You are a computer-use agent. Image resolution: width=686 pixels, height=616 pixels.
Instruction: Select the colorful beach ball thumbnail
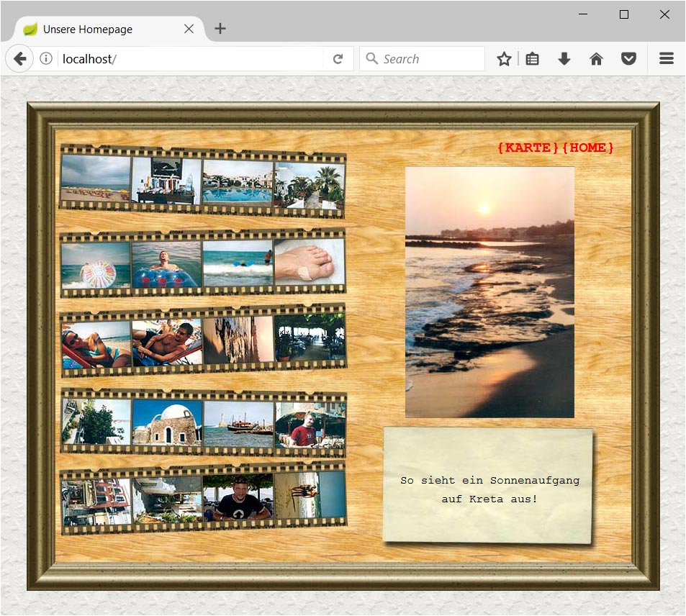[x=96, y=265]
